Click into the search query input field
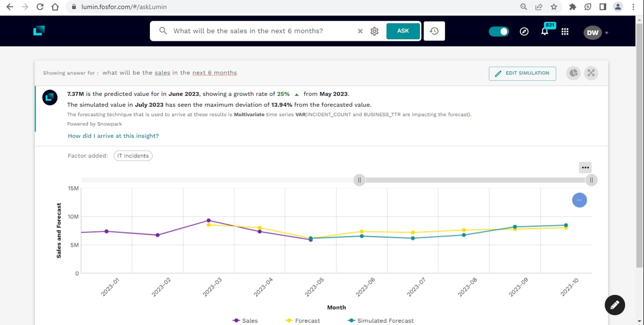The width and height of the screenshot is (644, 325). (x=263, y=31)
